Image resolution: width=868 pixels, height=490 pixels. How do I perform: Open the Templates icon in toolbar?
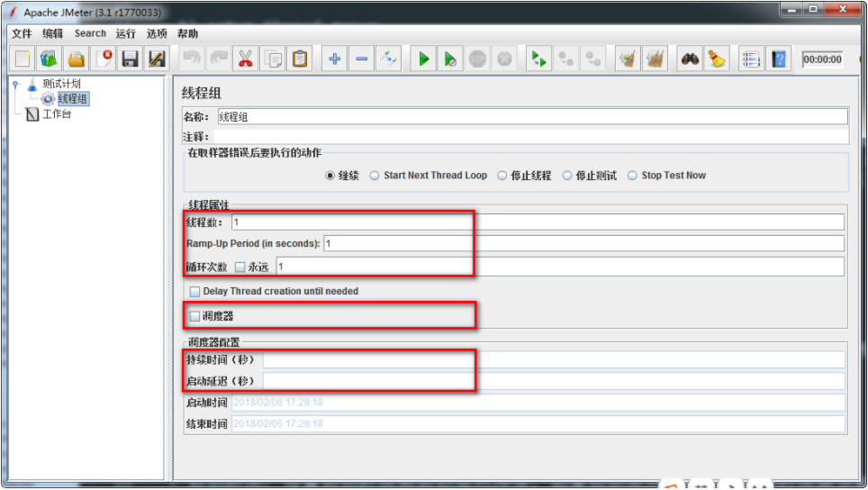[x=50, y=59]
